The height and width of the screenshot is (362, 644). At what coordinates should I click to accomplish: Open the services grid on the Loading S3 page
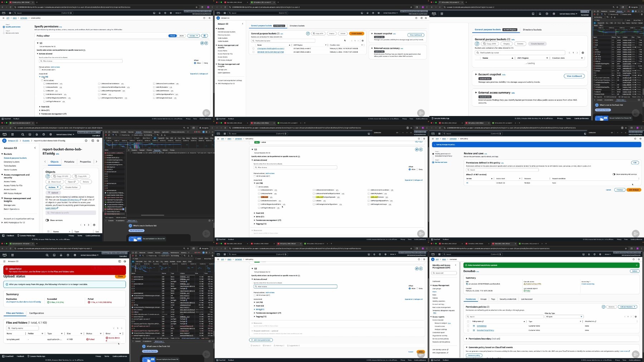click(x=442, y=14)
